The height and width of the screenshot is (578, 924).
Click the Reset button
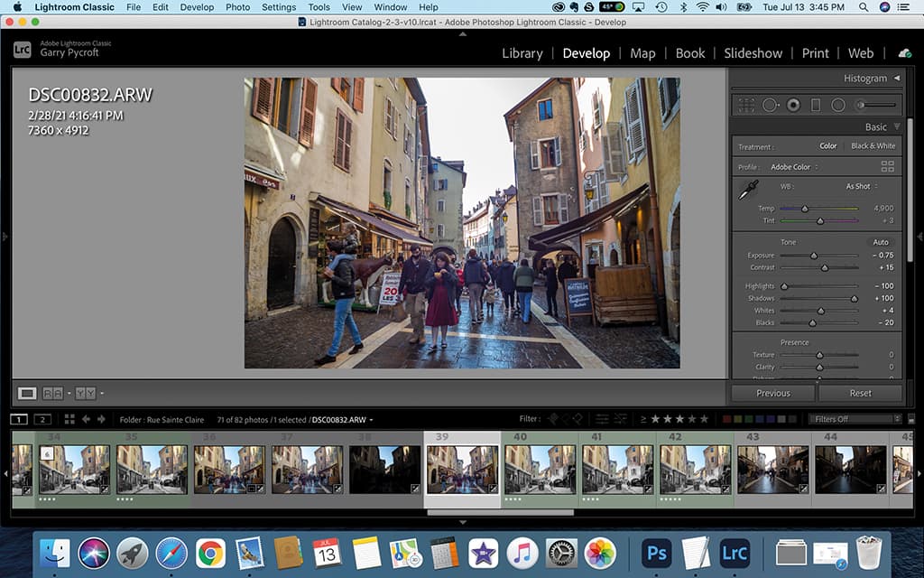[860, 393]
